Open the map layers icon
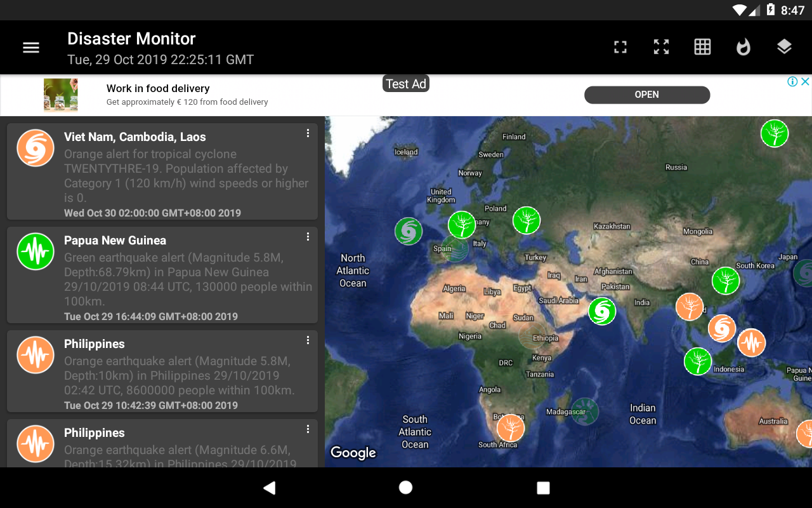The image size is (812, 508). point(784,47)
